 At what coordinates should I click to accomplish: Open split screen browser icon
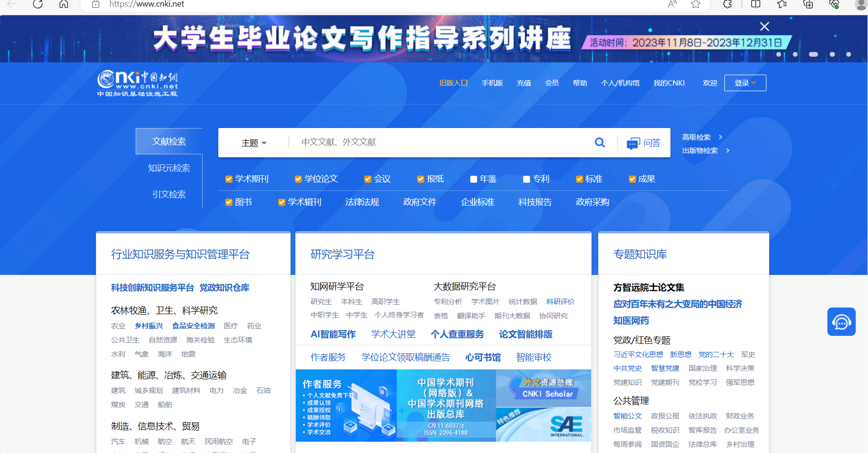[756, 4]
